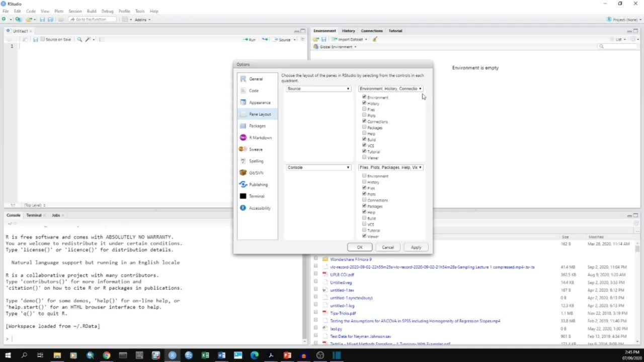Screen dimensions: 644x362
Task: Click the load workspace icon in Environment pane
Action: pos(316,39)
